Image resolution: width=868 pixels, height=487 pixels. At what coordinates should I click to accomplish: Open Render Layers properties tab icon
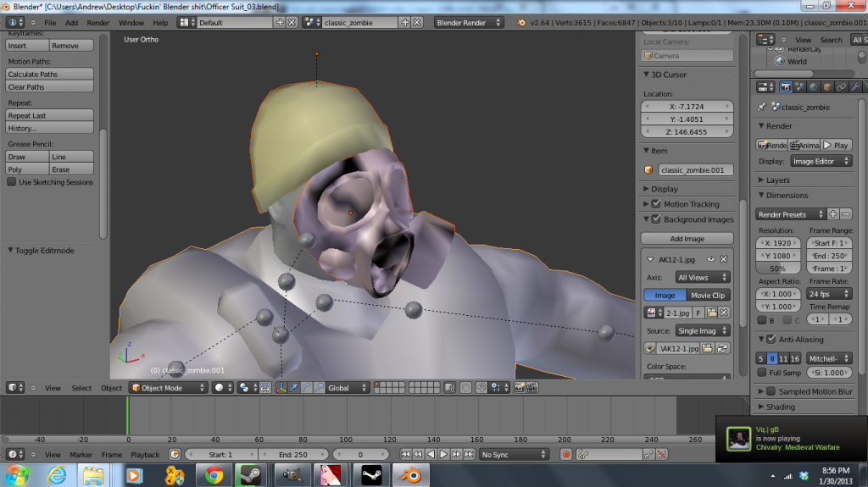coord(799,87)
